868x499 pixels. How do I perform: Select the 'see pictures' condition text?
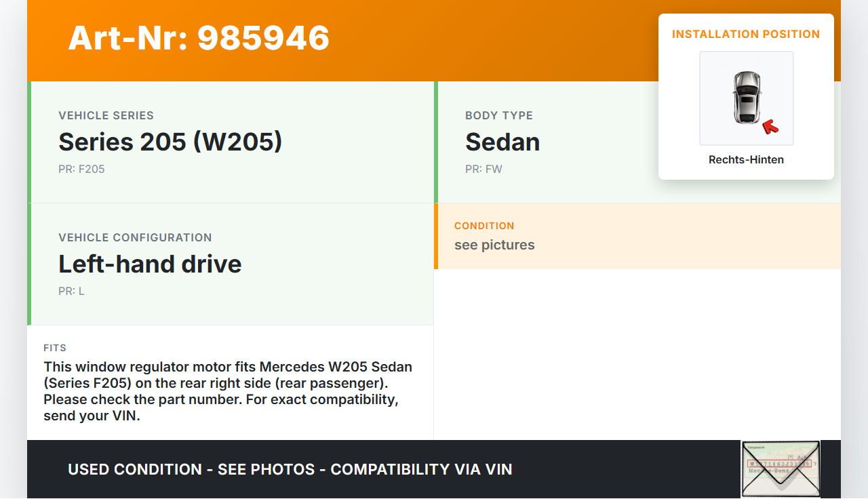pyautogui.click(x=494, y=245)
